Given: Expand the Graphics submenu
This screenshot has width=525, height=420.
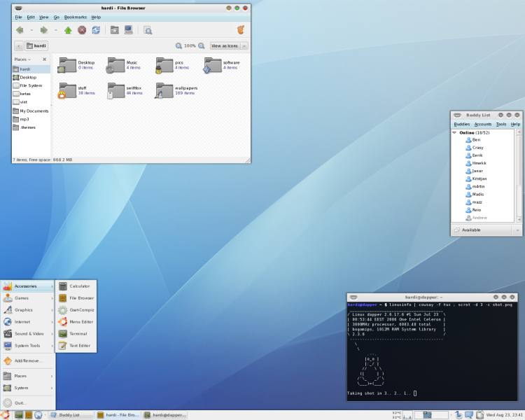Looking at the screenshot, I should pyautogui.click(x=28, y=310).
